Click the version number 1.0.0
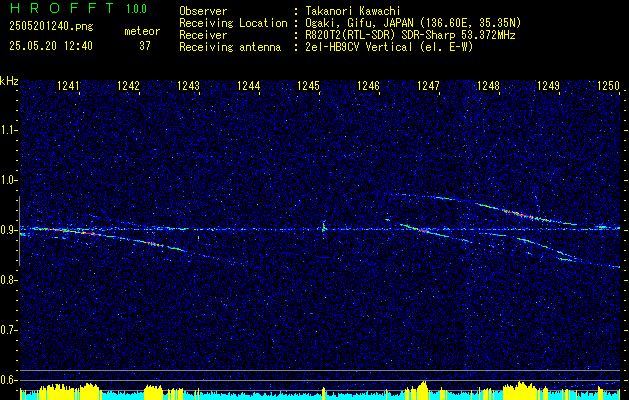Screen dimensions: 629x400 point(136,9)
